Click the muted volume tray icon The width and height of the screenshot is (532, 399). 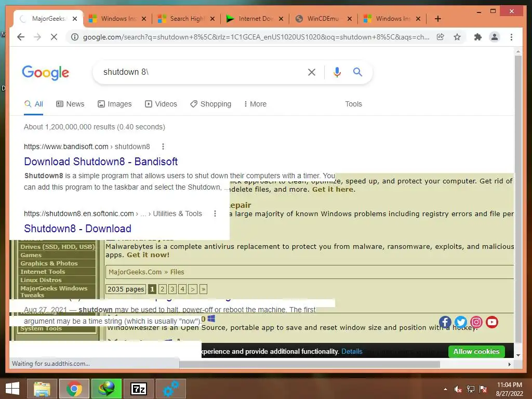(x=458, y=389)
